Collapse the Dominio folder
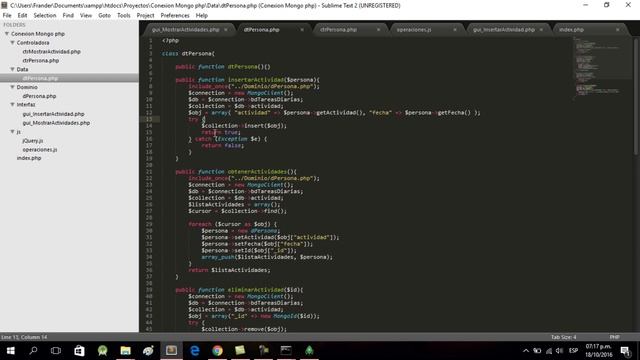 pyautogui.click(x=12, y=87)
